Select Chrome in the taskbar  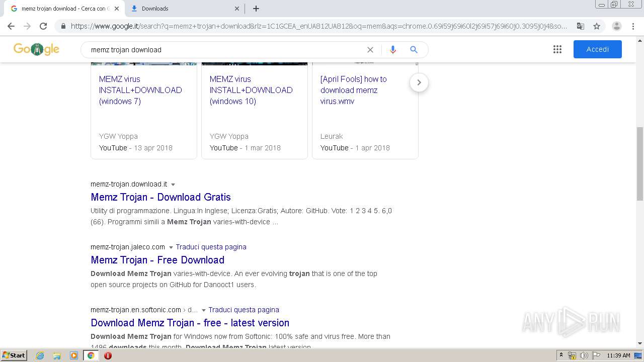click(91, 355)
